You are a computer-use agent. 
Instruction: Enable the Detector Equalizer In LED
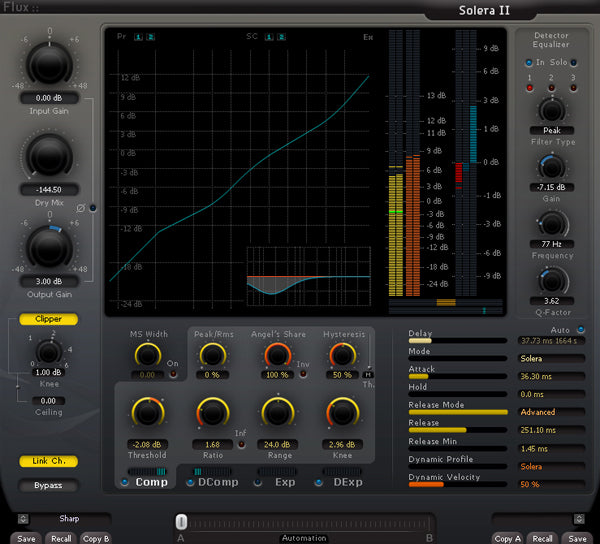529,63
